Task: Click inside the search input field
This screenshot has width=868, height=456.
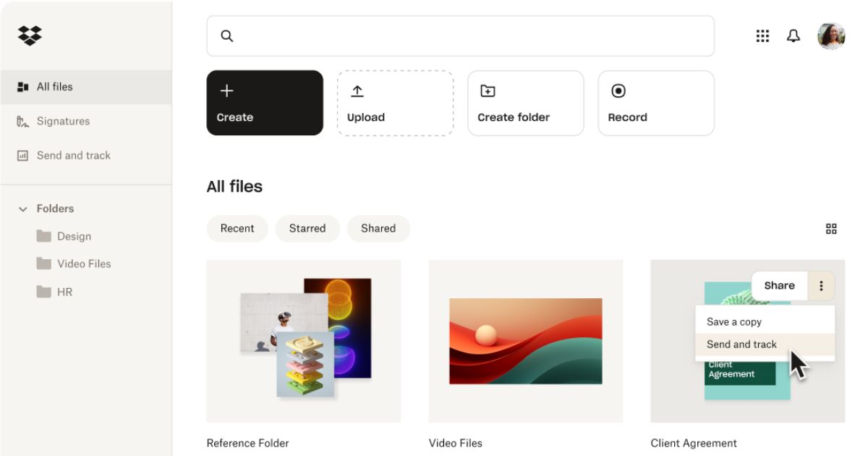Action: pyautogui.click(x=470, y=36)
